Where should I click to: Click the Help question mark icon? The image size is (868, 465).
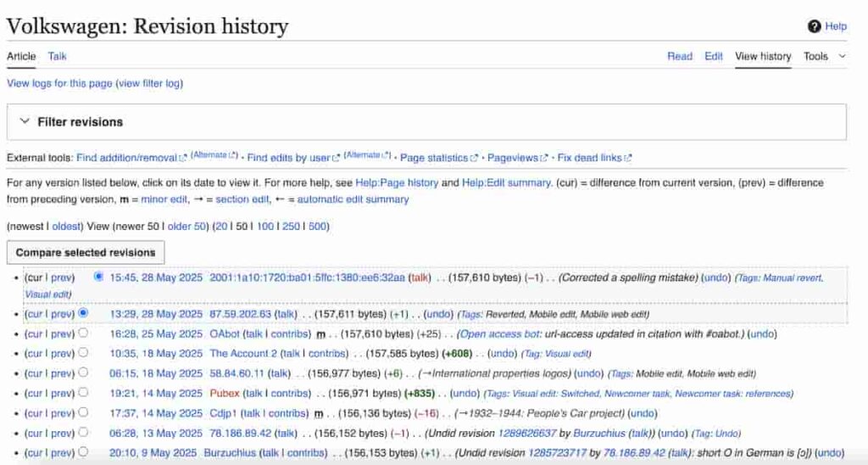click(815, 26)
